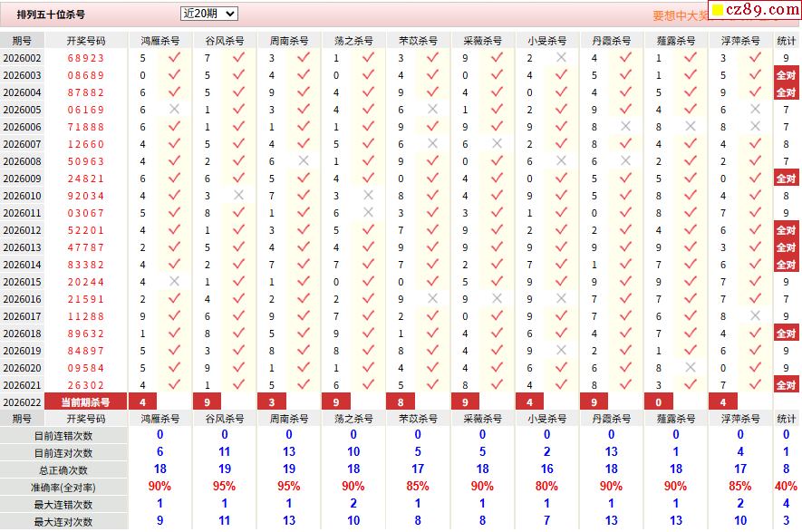Click red kill number 8 in 2026022 row under 芣苡杀号

tap(401, 402)
